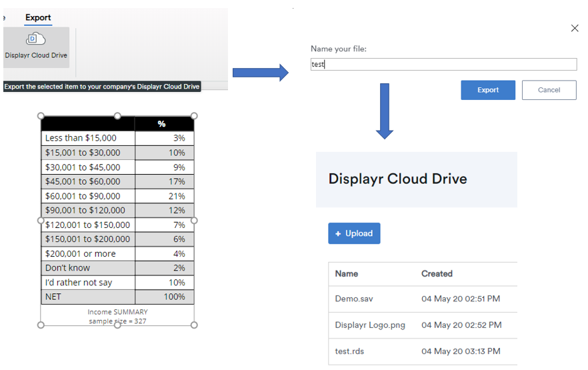Screen dimensions: 588x370
Task: Select the '$120,001 to $150,000' row label
Action: point(87,225)
